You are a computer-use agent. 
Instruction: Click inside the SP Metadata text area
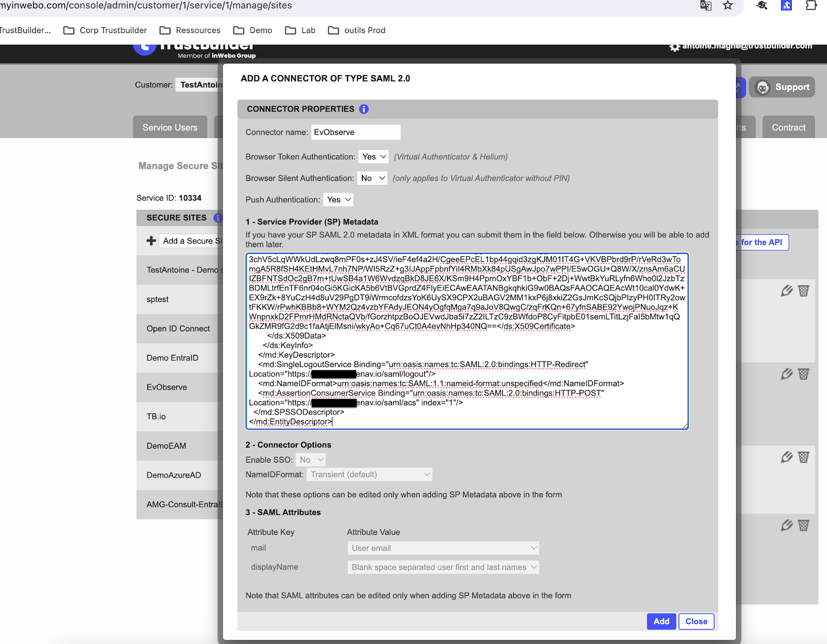467,341
